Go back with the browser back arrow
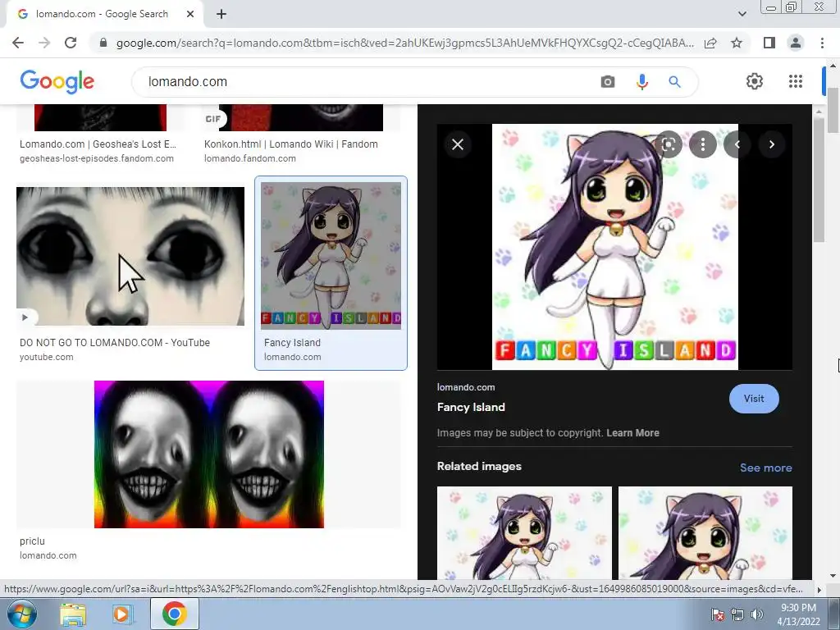Screen dimensions: 840x630 18,43
